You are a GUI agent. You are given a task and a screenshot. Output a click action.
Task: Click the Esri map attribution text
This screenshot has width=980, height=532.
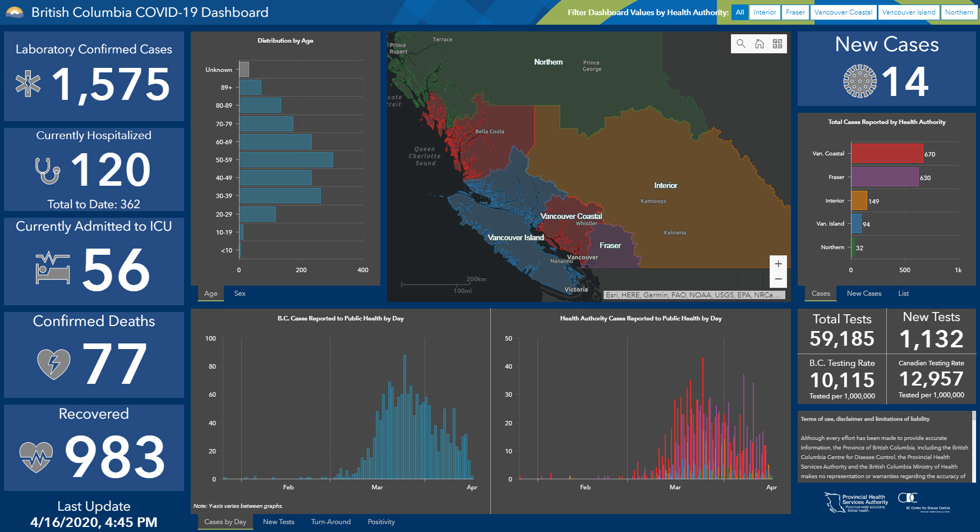tap(693, 295)
